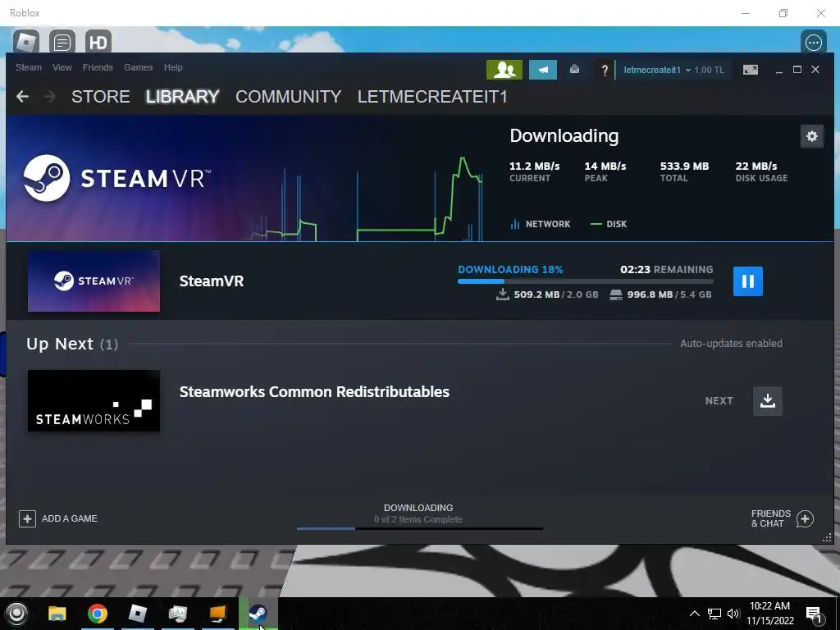The height and width of the screenshot is (630, 840).
Task: Open the Help menu
Action: coord(173,67)
